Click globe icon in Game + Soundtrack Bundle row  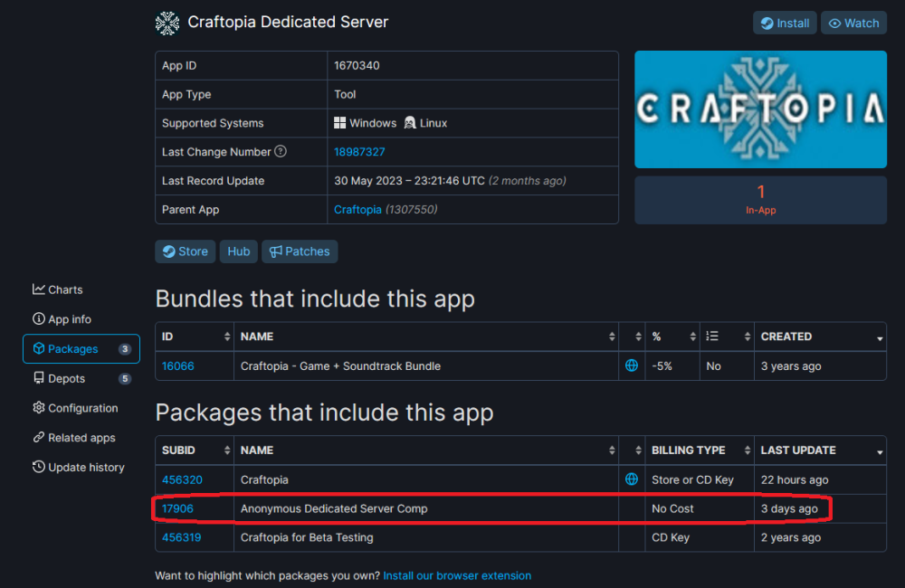click(632, 365)
